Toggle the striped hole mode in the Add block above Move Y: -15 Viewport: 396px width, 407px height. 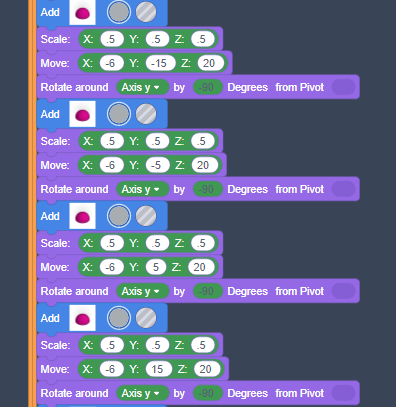pos(146,12)
